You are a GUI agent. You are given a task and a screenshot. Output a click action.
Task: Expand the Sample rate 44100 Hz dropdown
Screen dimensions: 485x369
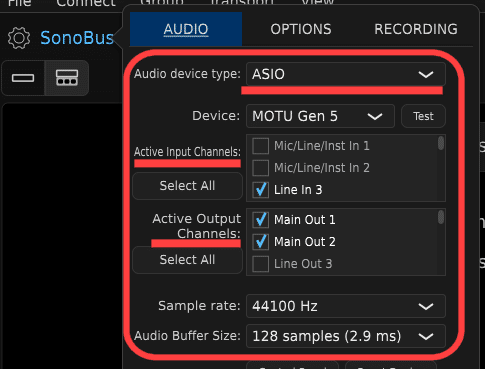(346, 306)
